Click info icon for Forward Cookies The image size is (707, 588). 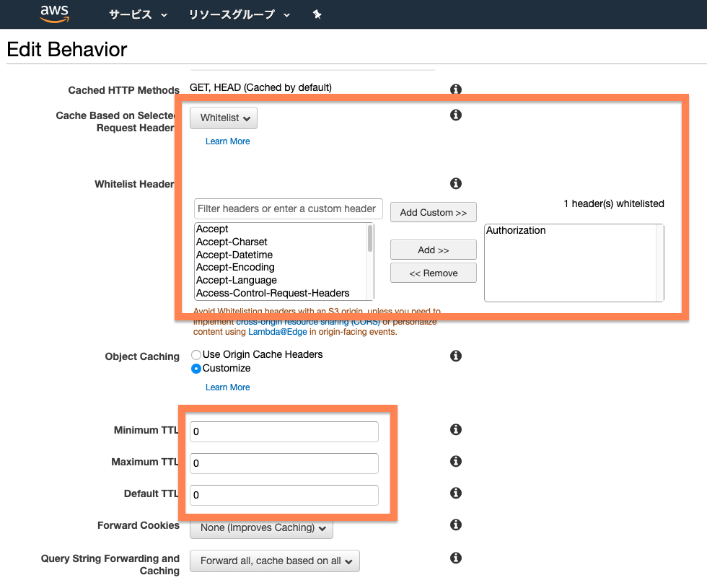(456, 525)
